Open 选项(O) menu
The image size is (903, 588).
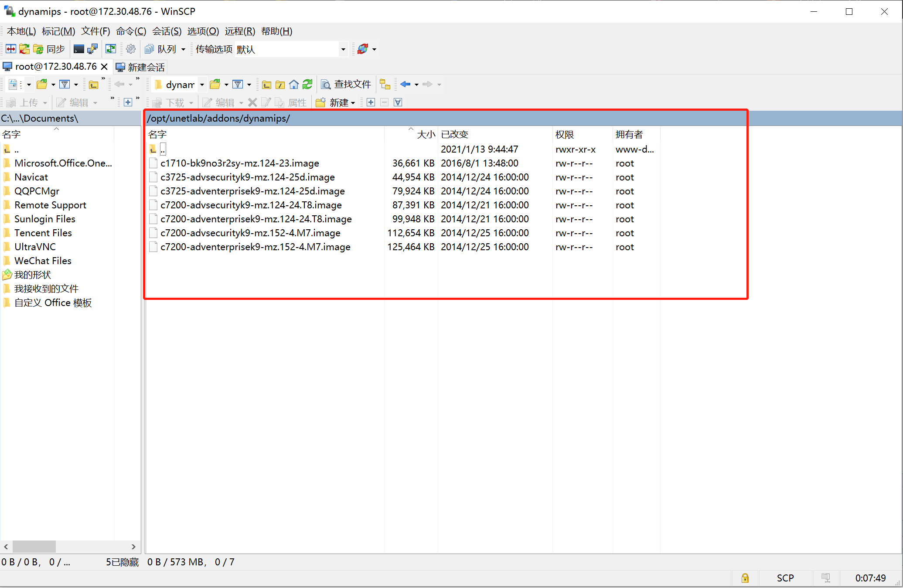(203, 31)
